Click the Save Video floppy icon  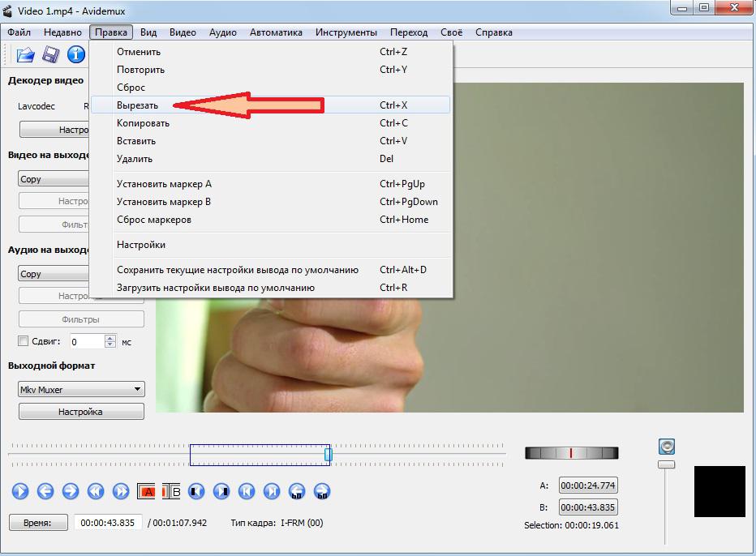coord(50,54)
